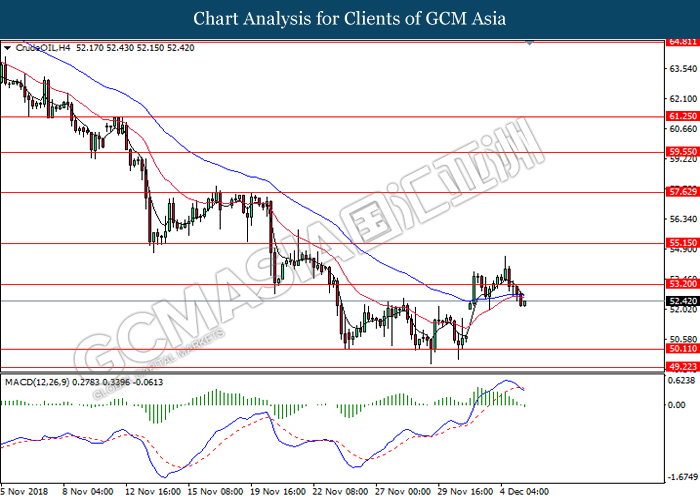Click the chart shift marker triangle at top
This screenshot has height=500, width=700.
coord(529,43)
